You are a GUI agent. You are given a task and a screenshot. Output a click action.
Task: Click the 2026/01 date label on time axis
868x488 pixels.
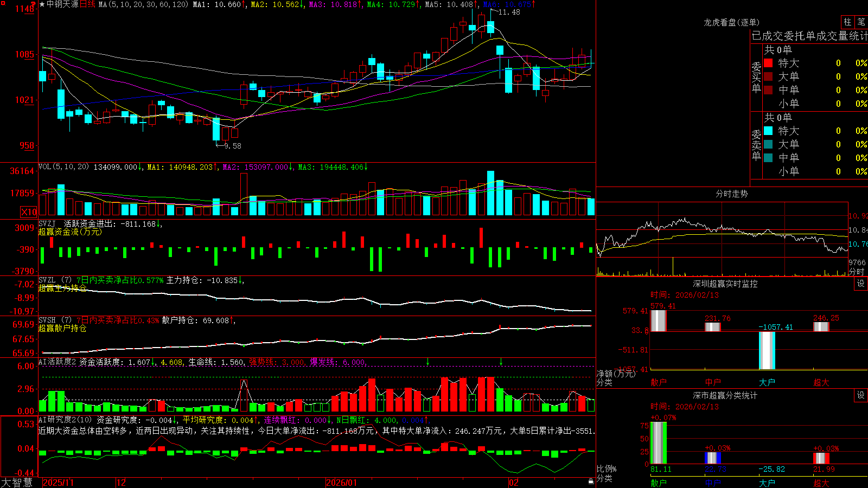pos(342,483)
